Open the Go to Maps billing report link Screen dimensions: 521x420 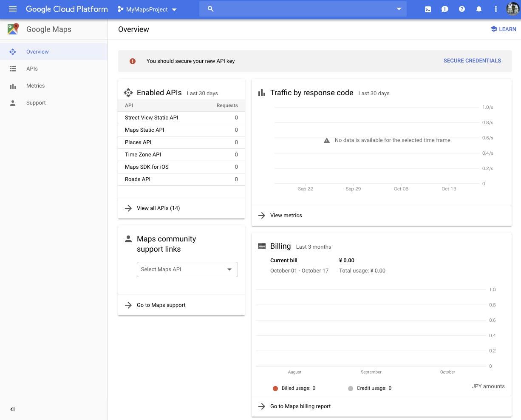click(x=300, y=406)
